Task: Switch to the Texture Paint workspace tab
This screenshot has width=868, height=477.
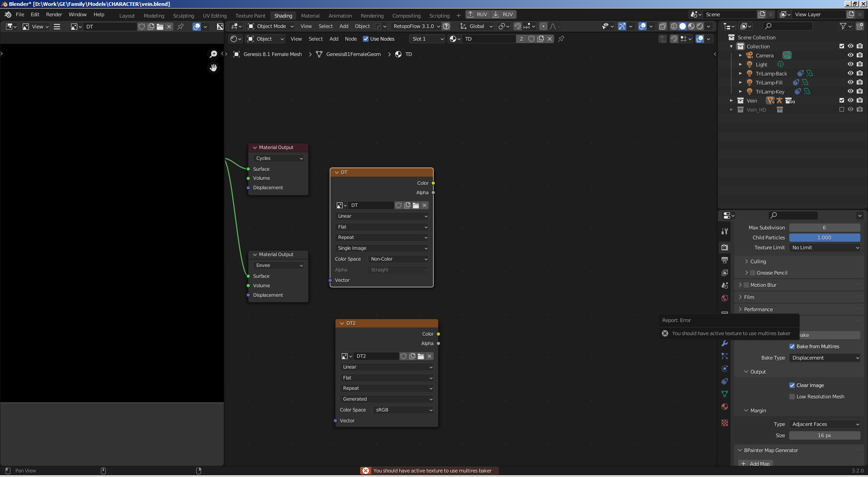Action: (x=250, y=15)
